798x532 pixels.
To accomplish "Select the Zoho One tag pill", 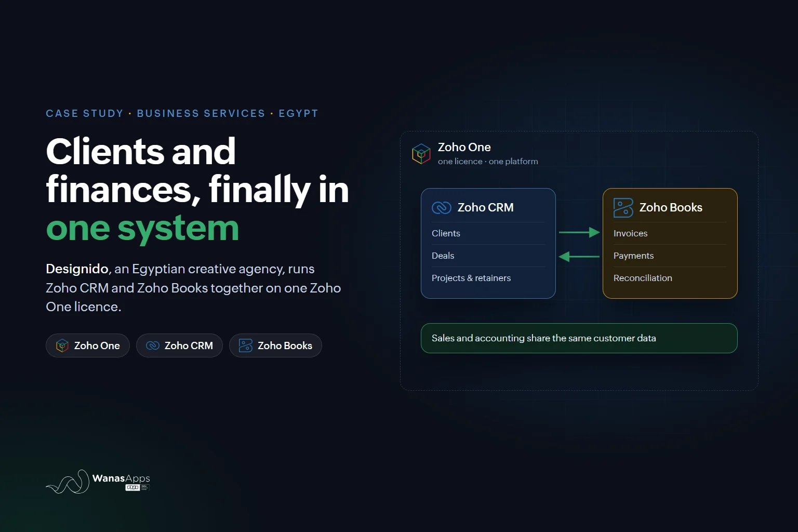I will point(88,345).
